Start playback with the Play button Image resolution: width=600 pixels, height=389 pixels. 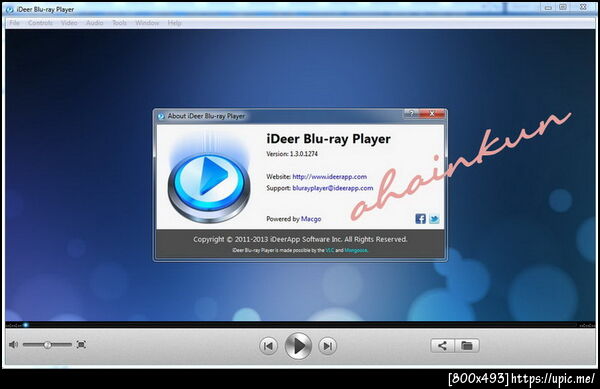pyautogui.click(x=298, y=346)
